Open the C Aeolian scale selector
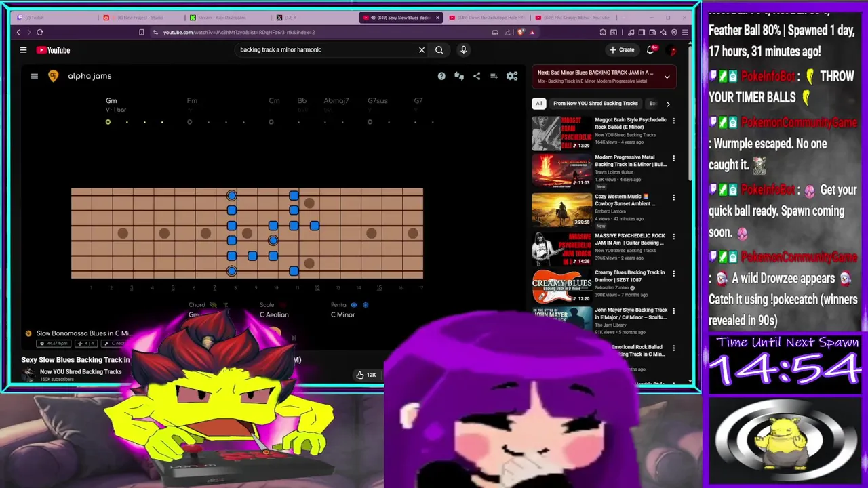This screenshot has width=868, height=488. pos(274,314)
